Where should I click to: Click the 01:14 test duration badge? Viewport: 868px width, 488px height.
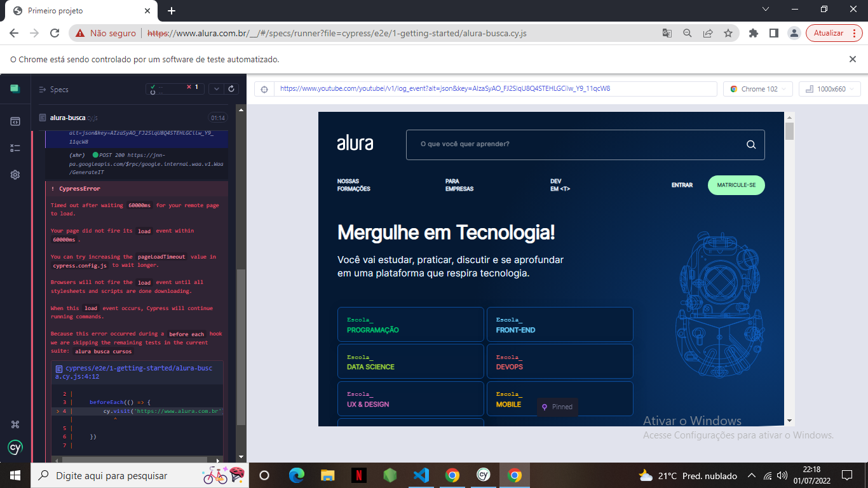218,118
